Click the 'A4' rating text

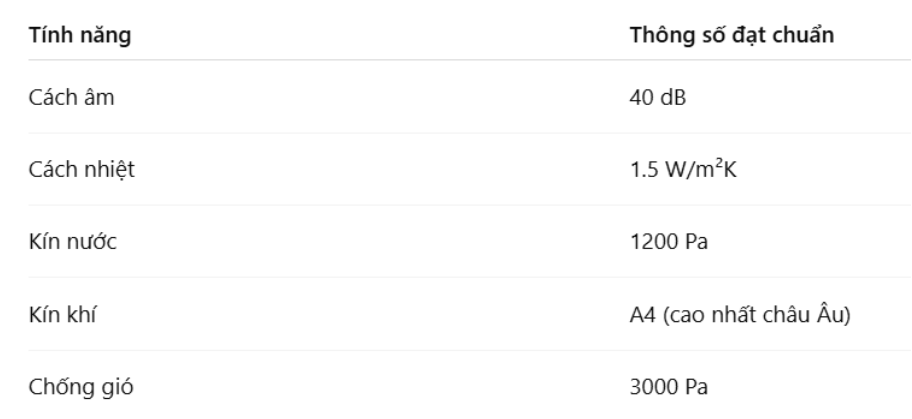(638, 314)
